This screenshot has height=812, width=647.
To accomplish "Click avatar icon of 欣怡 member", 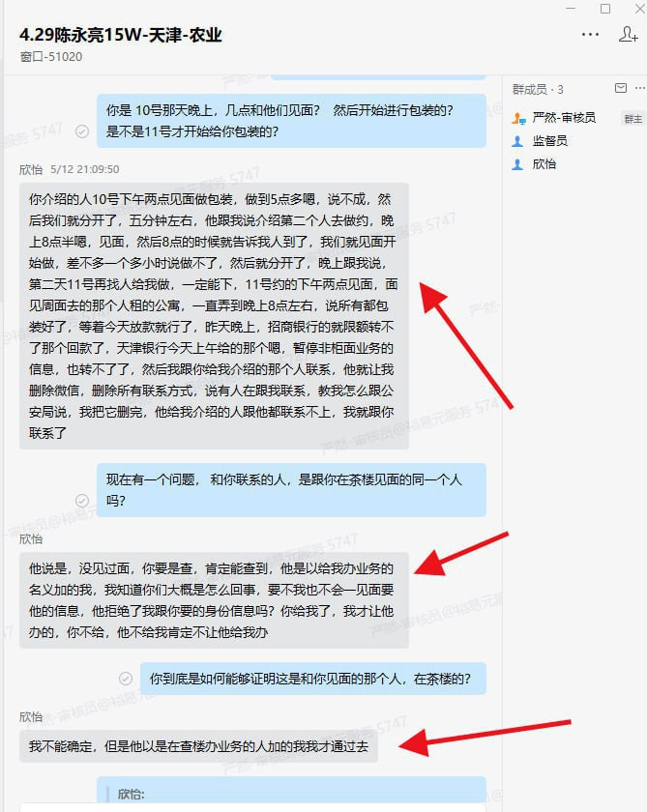I will coord(517,164).
